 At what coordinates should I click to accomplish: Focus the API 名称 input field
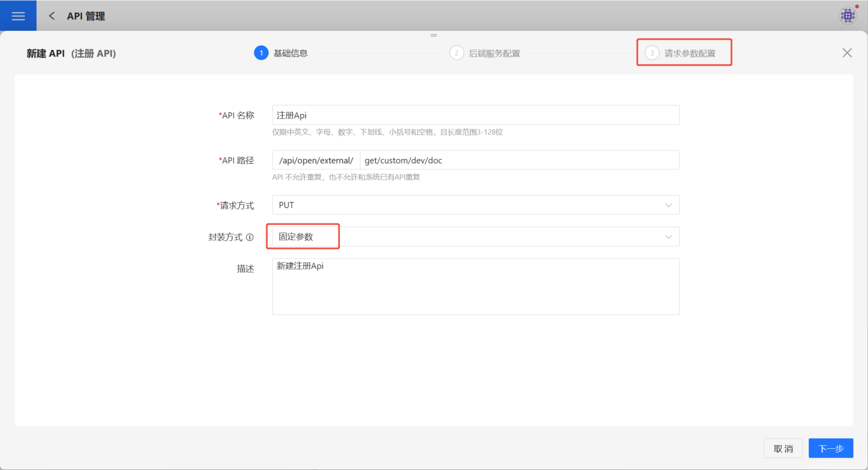tap(475, 115)
